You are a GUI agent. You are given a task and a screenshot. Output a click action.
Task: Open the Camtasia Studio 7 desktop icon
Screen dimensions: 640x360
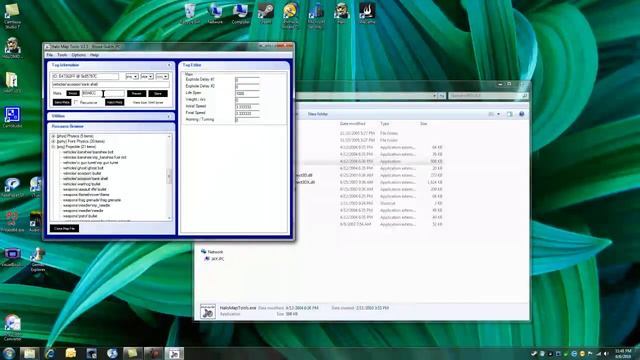pos(12,16)
